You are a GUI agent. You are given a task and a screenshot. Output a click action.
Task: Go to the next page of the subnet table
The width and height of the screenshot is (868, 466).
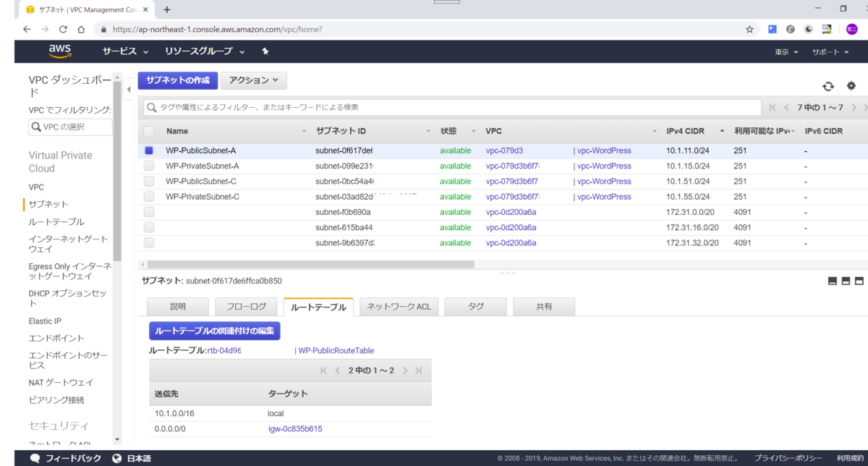point(854,107)
